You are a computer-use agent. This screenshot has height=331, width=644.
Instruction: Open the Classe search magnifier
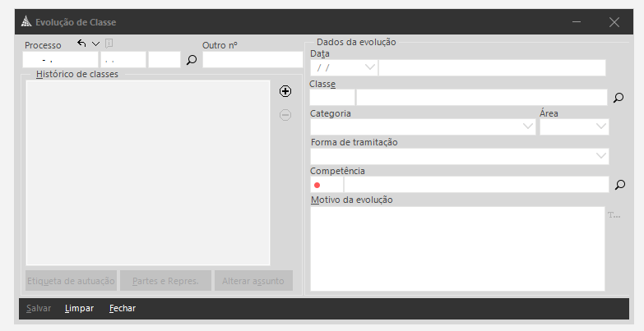click(619, 98)
